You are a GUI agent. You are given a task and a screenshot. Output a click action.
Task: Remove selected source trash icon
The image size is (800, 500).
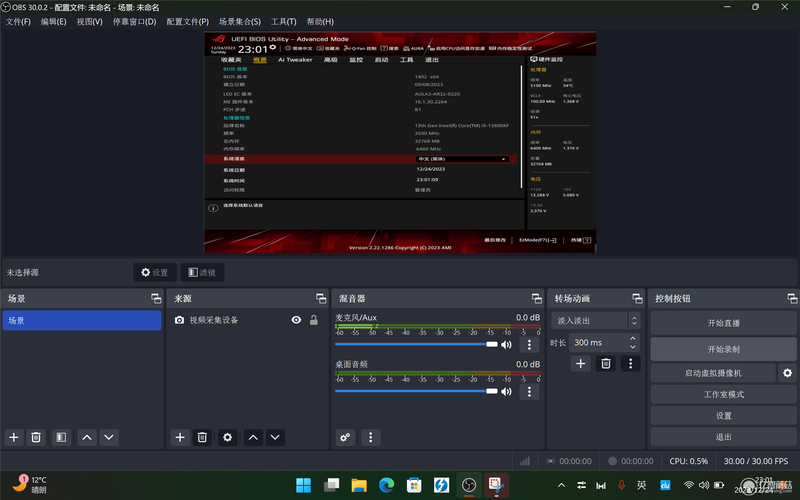[x=202, y=437]
